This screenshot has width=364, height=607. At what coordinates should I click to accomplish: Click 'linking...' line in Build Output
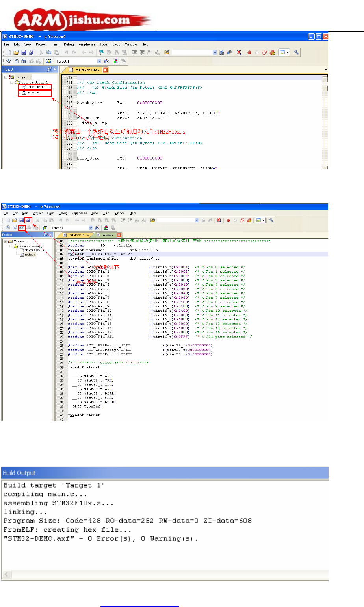pos(25,512)
